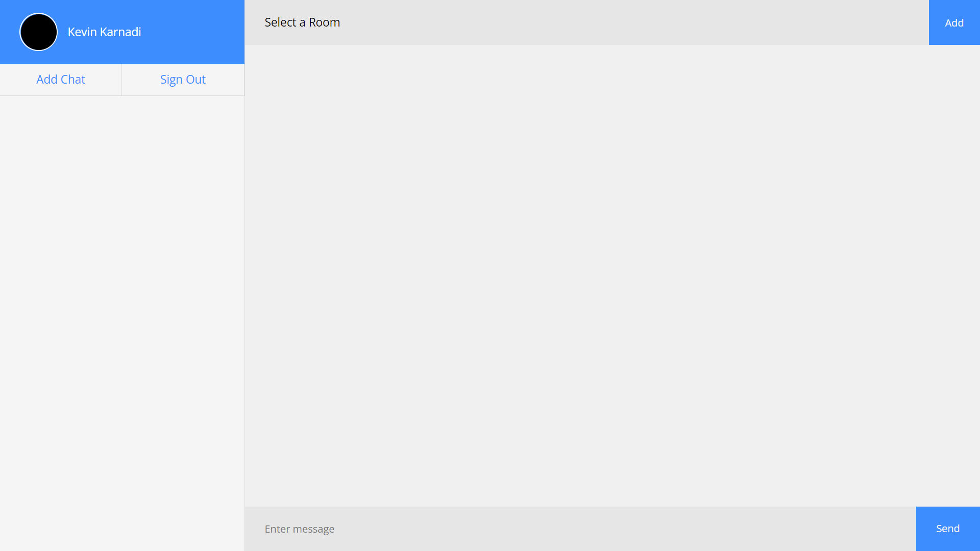Click Send to submit an empty message

[x=947, y=529]
